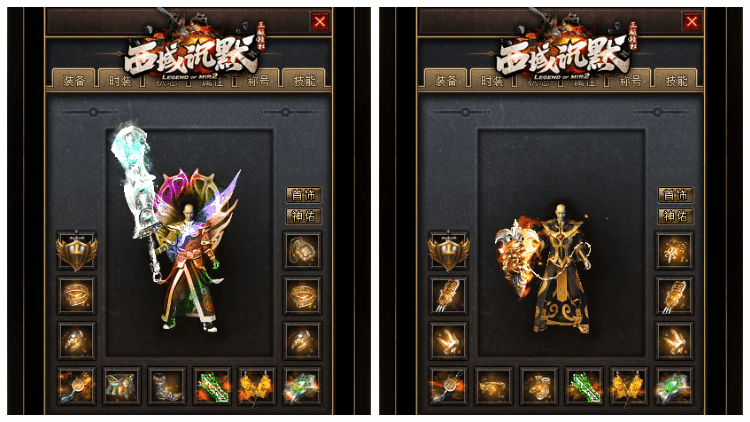This screenshot has height=422, width=750.
Task: Select the 称号 tab in the black-robed character panel
Action: [x=630, y=80]
